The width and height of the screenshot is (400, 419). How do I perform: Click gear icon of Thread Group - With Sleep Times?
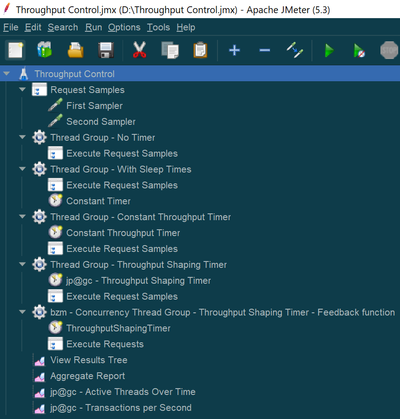(x=39, y=169)
